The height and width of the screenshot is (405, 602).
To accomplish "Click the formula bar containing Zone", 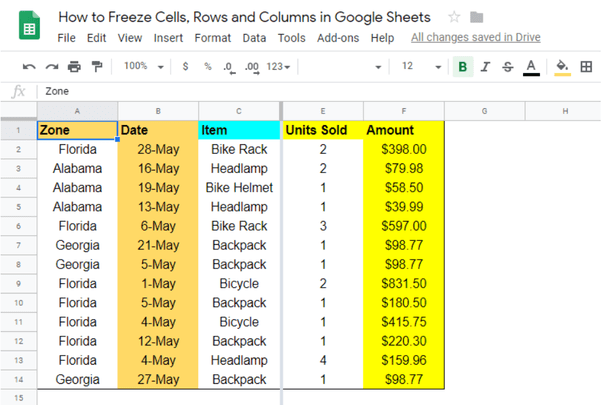I will [319, 91].
